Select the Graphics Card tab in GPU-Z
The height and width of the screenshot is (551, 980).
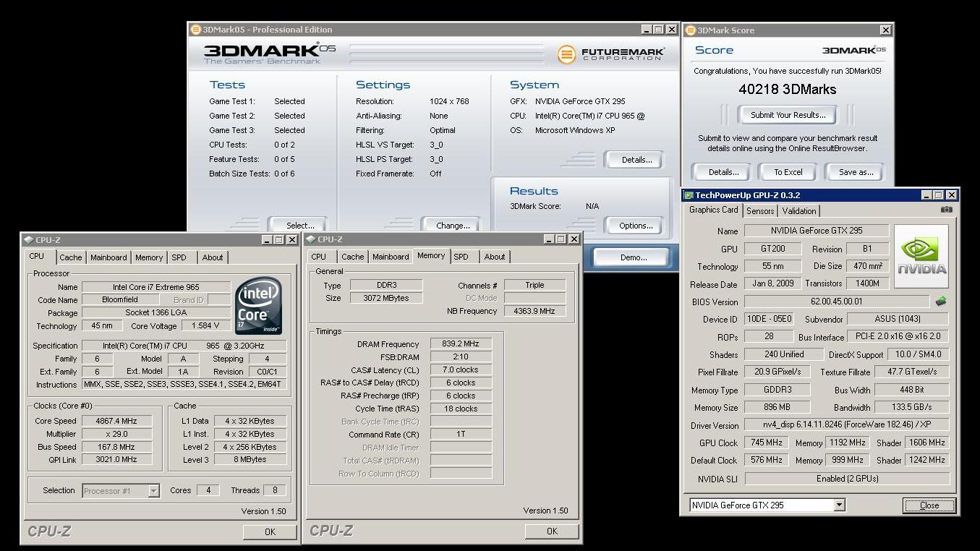pyautogui.click(x=714, y=210)
